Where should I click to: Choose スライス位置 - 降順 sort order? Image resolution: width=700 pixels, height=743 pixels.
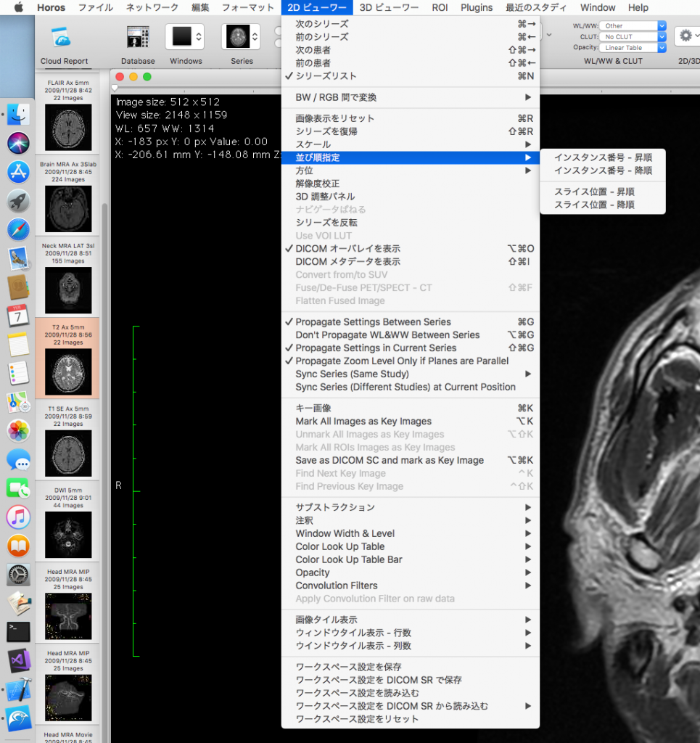603,205
